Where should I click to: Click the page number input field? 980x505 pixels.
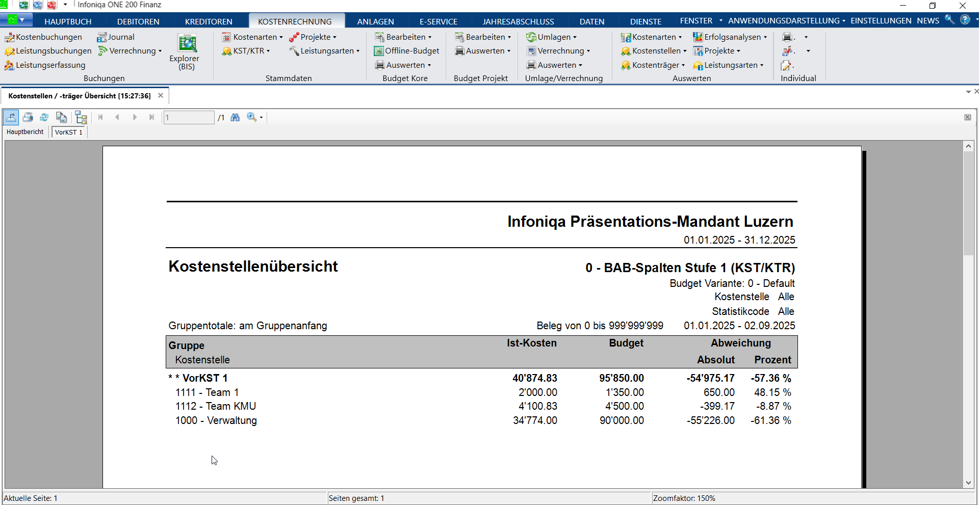click(x=189, y=118)
